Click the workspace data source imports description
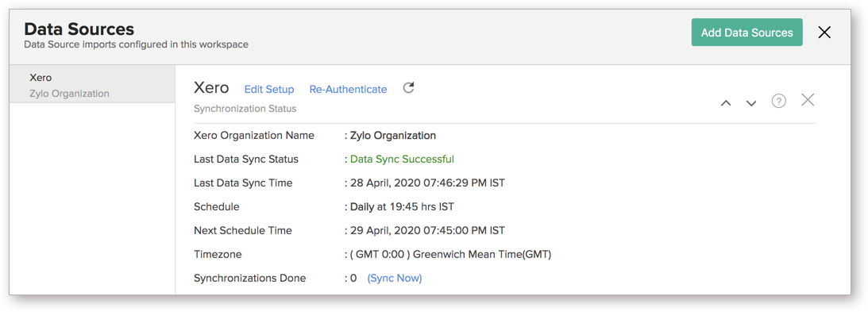868x312 pixels. point(136,44)
